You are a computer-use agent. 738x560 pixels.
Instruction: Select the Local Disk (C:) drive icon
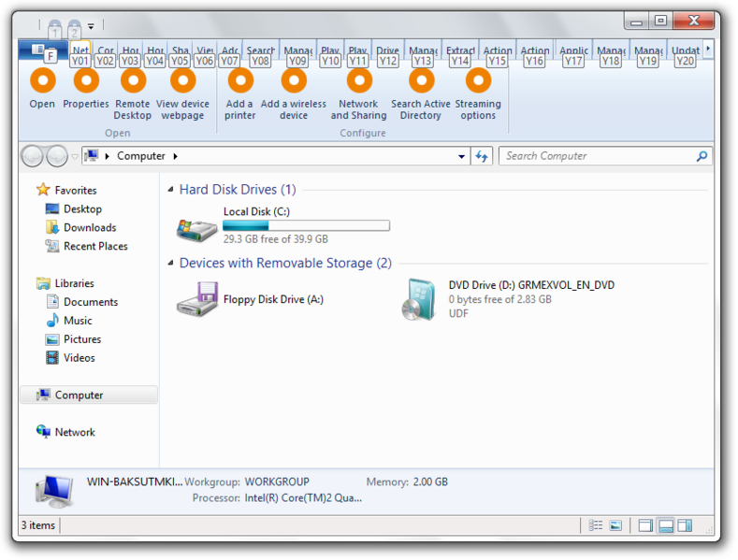coord(196,230)
